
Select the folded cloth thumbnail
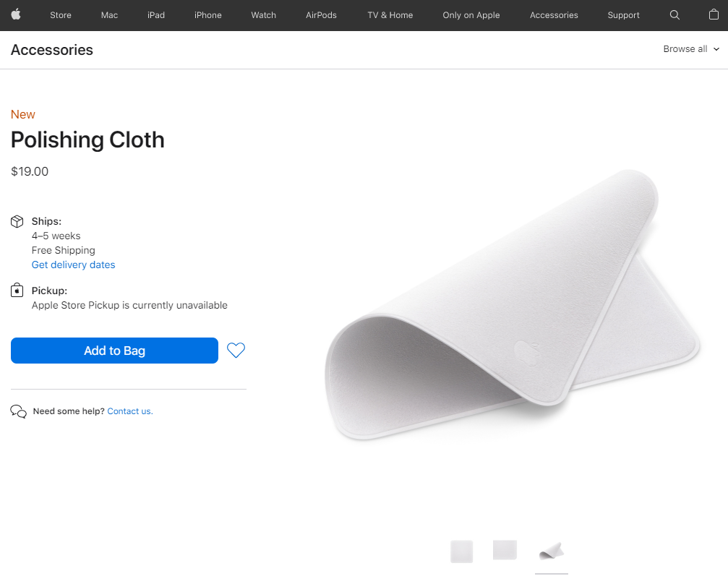click(551, 551)
